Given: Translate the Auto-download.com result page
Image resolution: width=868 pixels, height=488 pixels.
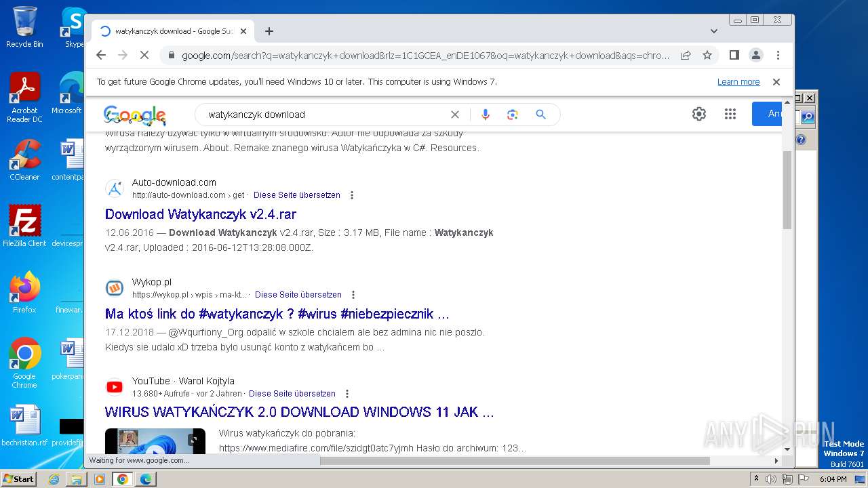Looking at the screenshot, I should point(297,195).
